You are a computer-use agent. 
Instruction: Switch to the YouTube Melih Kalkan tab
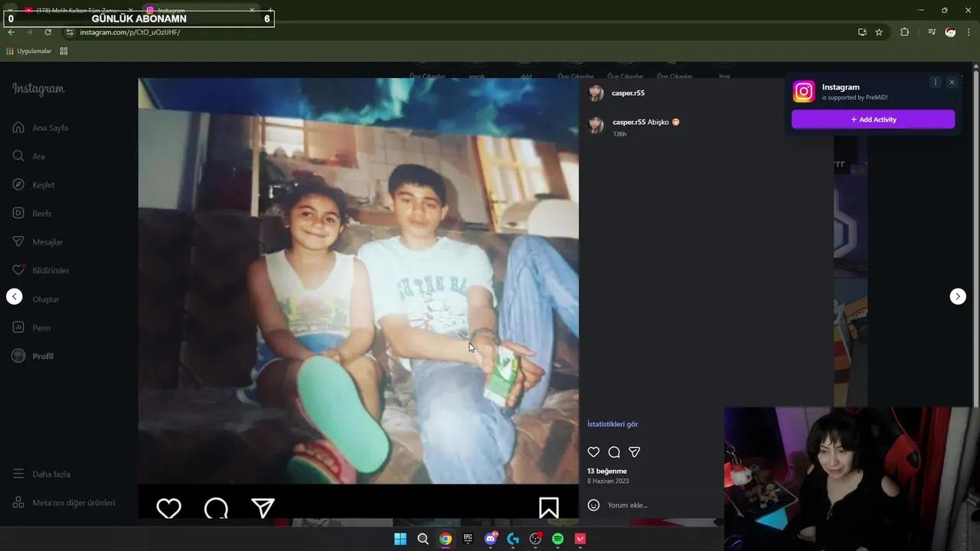[77, 10]
